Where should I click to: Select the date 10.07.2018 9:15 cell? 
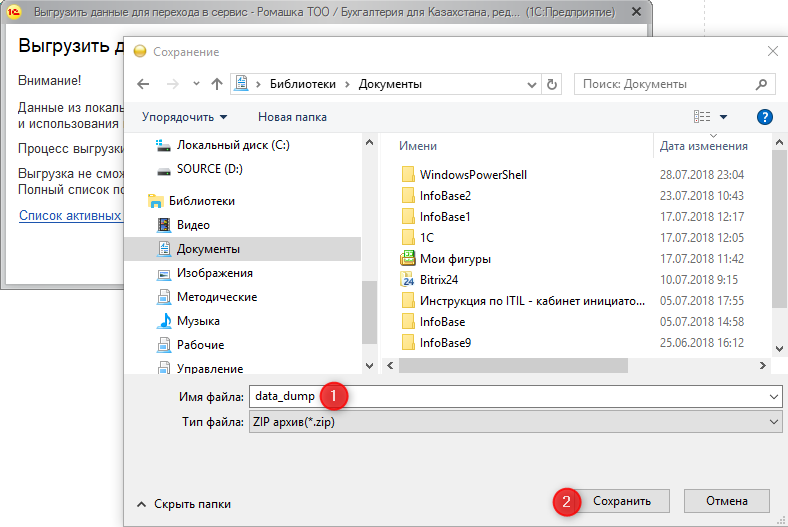tap(699, 280)
